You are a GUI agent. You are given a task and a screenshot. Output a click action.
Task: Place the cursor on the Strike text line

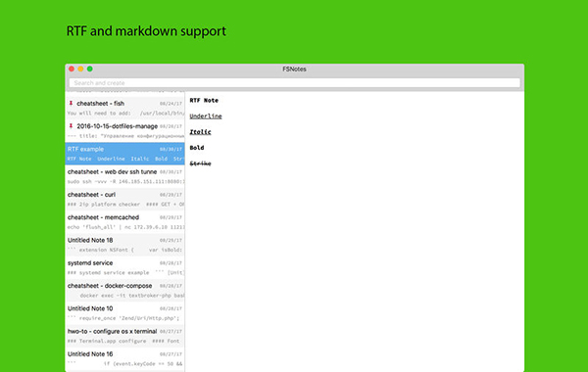click(x=200, y=163)
